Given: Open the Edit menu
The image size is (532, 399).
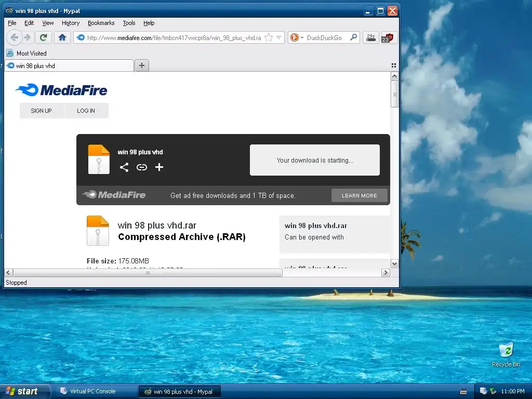Looking at the screenshot, I should pos(29,23).
